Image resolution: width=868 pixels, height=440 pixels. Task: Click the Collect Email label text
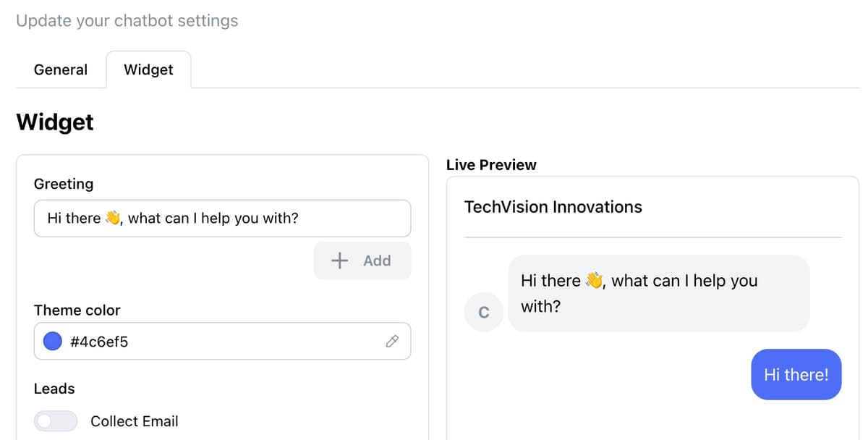pyautogui.click(x=134, y=421)
